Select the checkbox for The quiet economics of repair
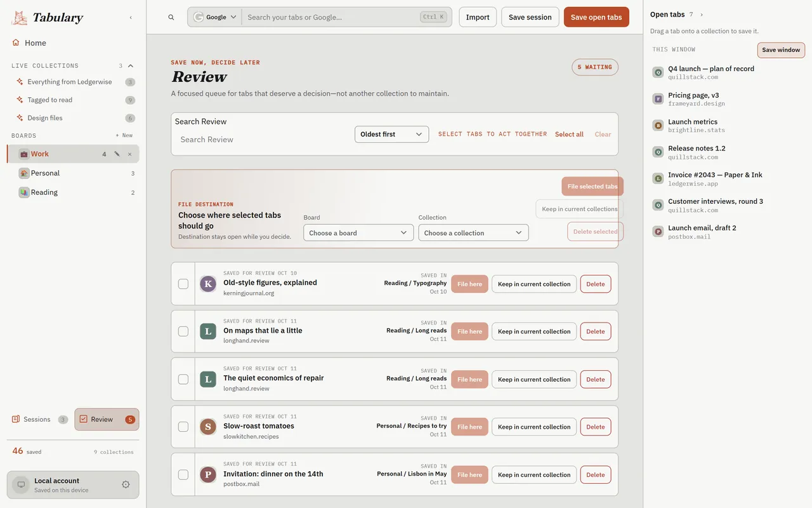 [183, 379]
